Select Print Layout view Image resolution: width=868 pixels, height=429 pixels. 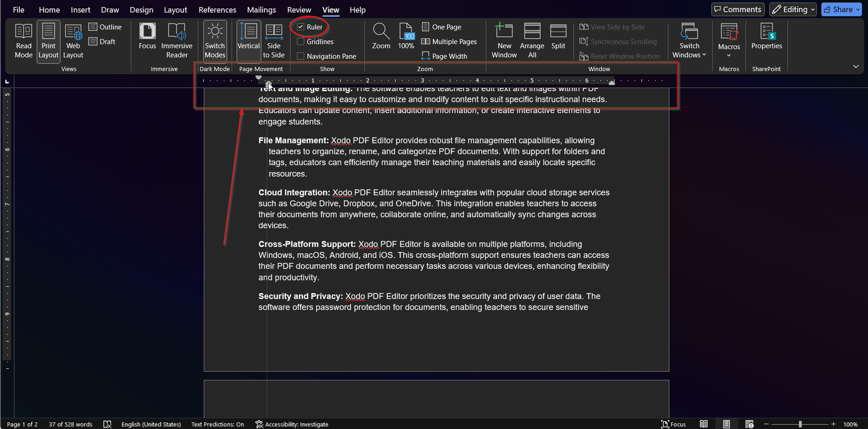pos(48,41)
